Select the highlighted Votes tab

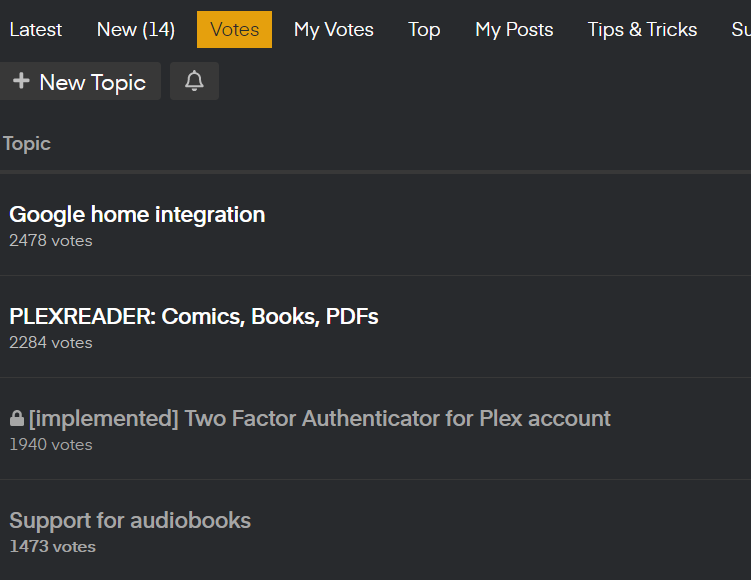[234, 30]
